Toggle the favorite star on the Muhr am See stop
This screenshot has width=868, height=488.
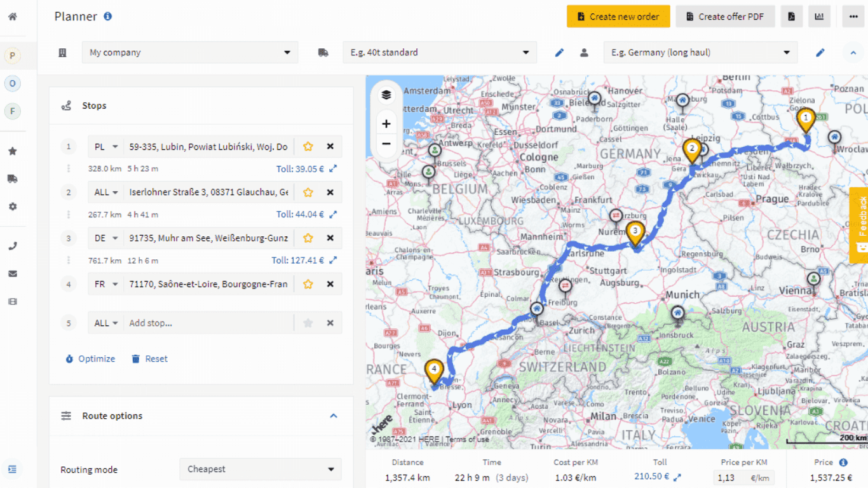tap(308, 238)
